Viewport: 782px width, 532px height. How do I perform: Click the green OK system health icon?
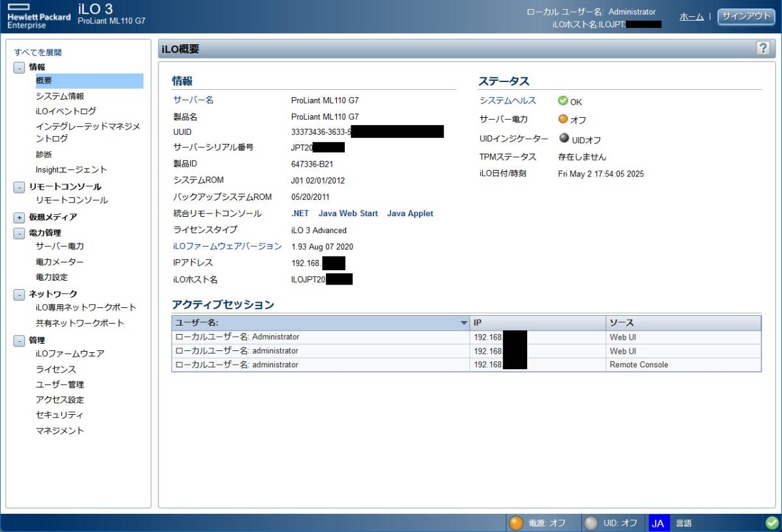click(563, 101)
